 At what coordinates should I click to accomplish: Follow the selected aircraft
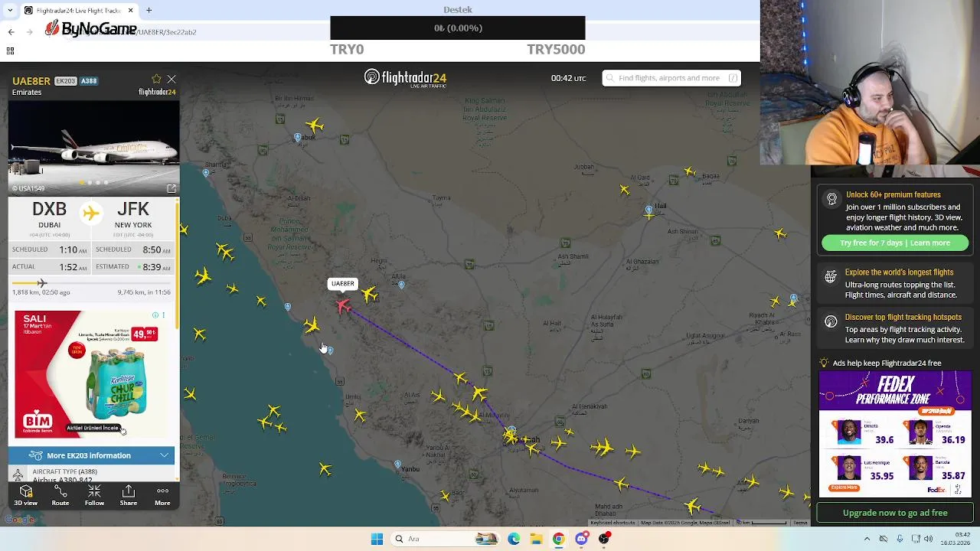tap(94, 495)
